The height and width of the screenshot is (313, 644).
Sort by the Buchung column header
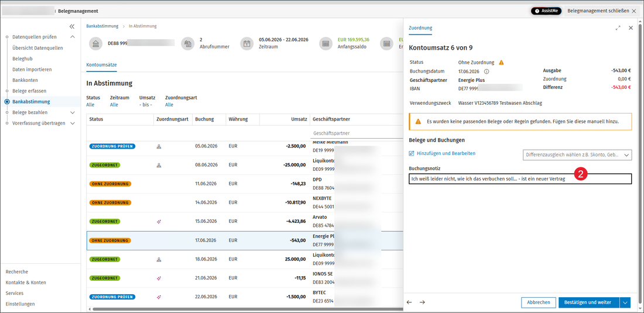tap(204, 119)
